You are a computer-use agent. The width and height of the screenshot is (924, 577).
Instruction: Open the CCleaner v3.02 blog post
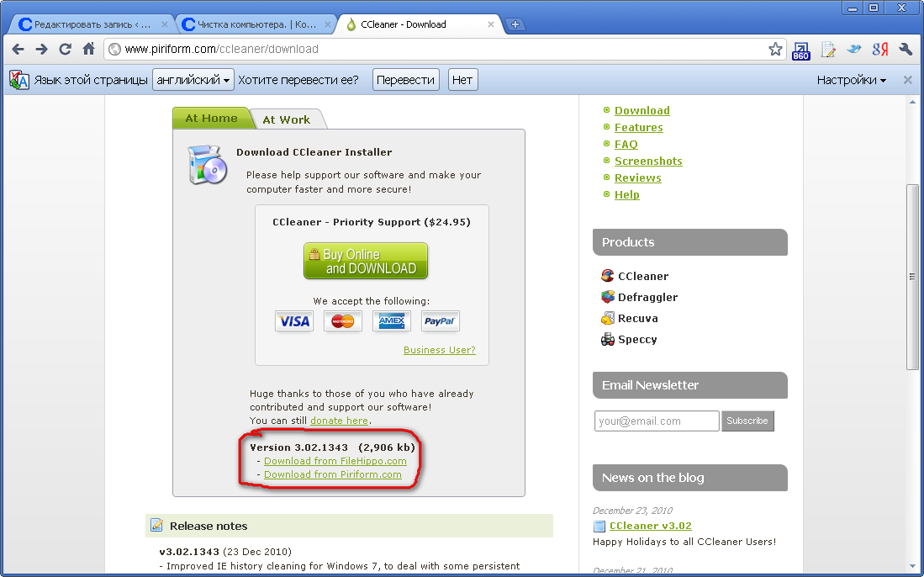coord(651,526)
